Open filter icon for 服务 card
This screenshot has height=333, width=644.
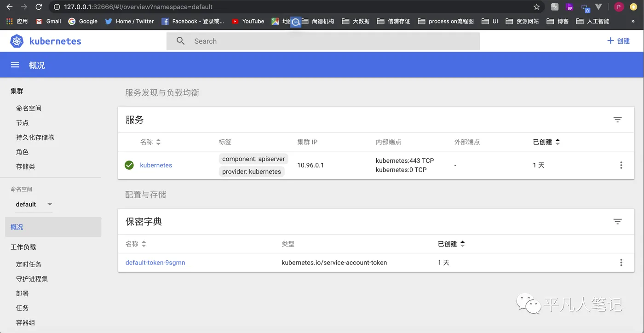tap(617, 120)
